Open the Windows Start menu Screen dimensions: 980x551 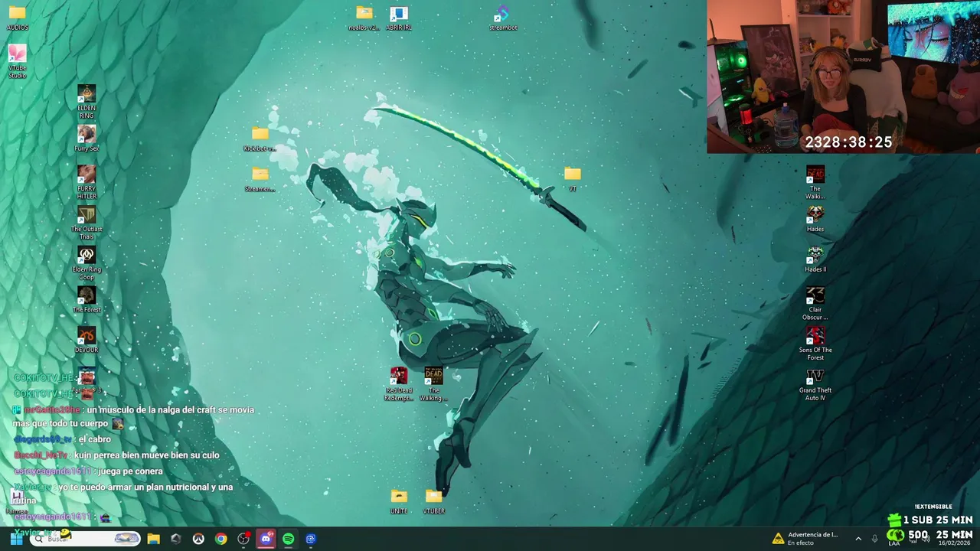16,539
